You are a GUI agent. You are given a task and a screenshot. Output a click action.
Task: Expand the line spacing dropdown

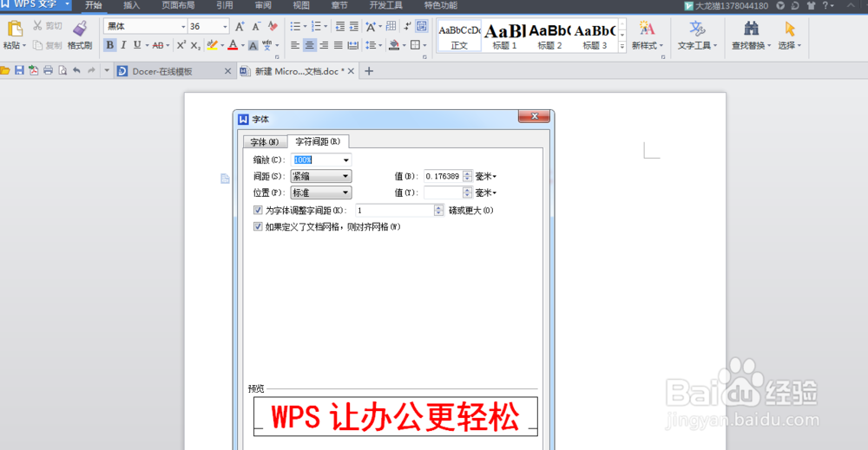380,45
